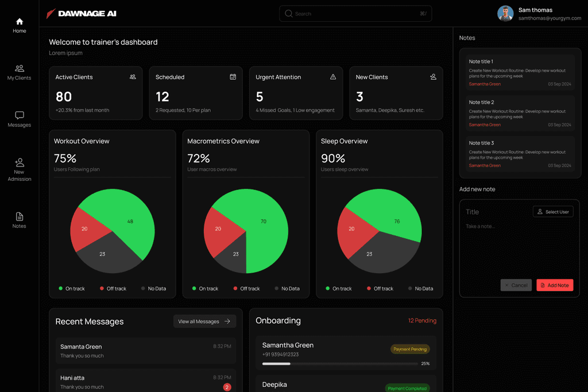Click the Select User person icon
588x392 pixels.
540,212
